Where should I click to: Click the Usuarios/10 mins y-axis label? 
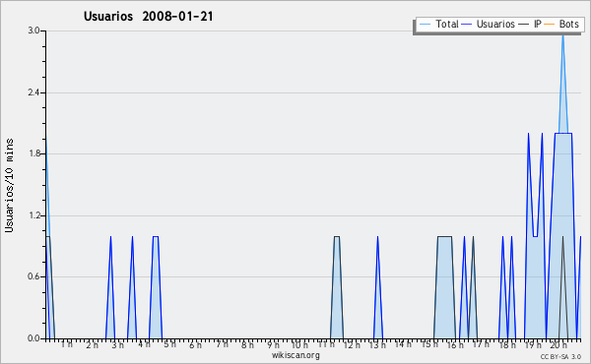(9, 185)
